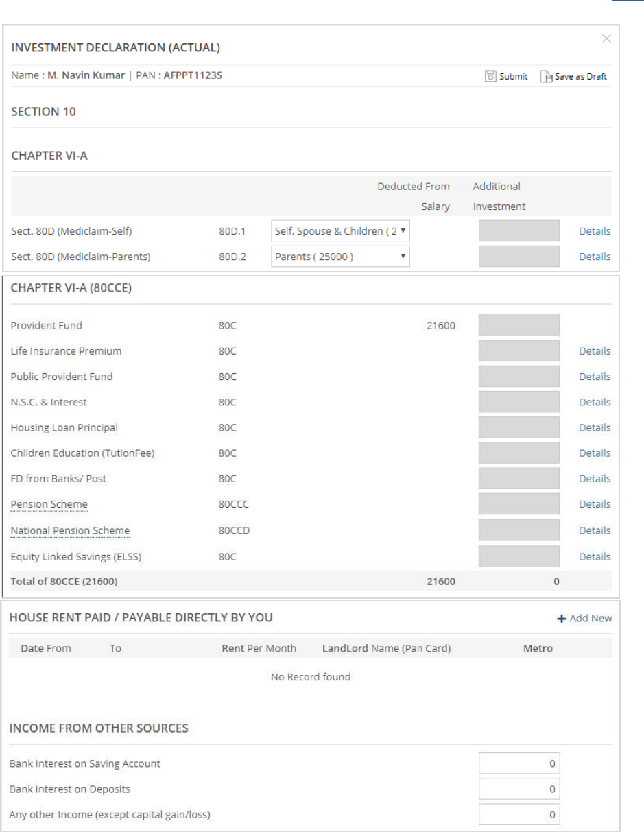Screen dimensions: 644x832
Task: Open Details for Public Provident Fund
Action: (x=594, y=377)
